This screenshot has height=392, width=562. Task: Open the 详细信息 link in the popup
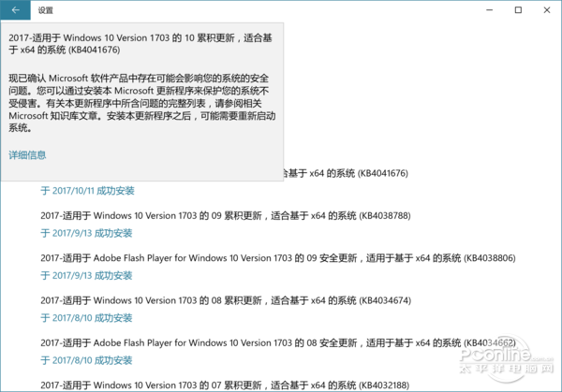[x=27, y=155]
